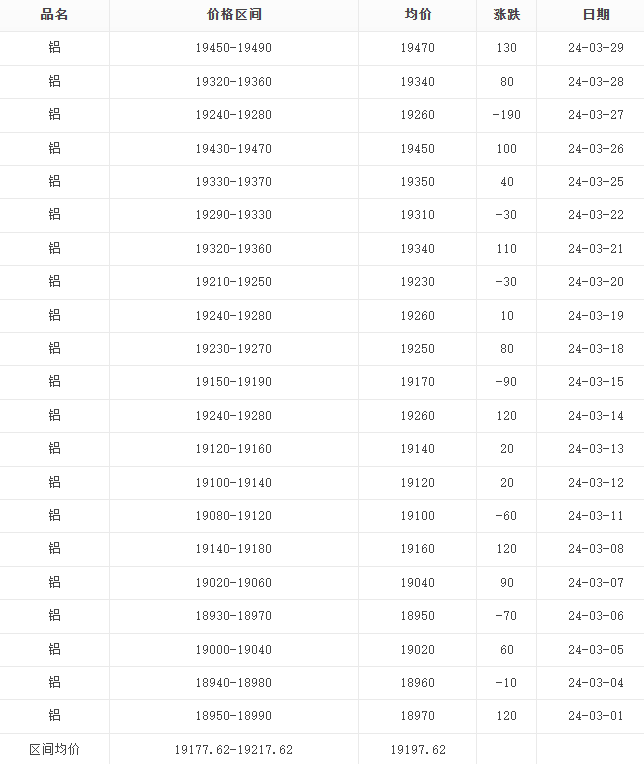Select the summary average 19197.62
The height and width of the screenshot is (764, 644).
coord(417,749)
